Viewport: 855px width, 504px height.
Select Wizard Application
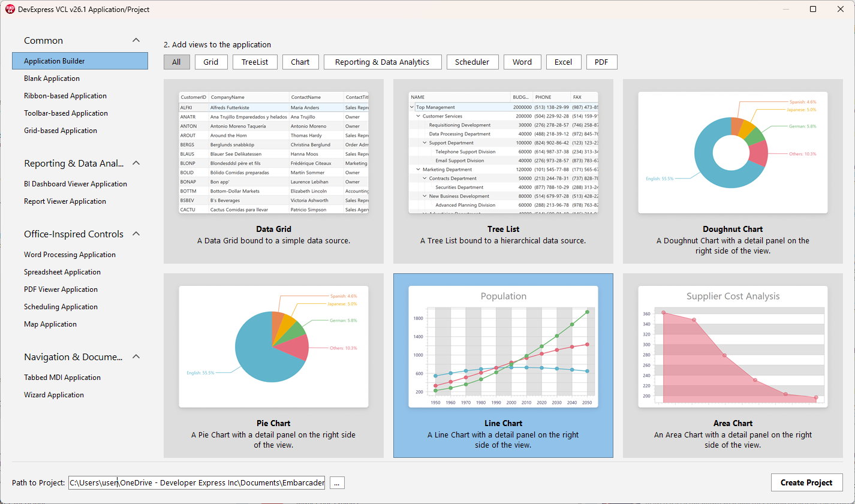[x=54, y=395]
